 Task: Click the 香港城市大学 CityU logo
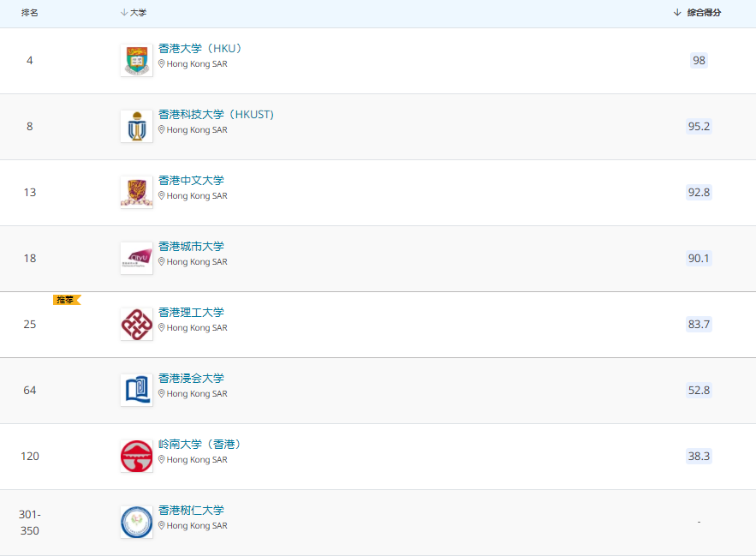click(136, 258)
